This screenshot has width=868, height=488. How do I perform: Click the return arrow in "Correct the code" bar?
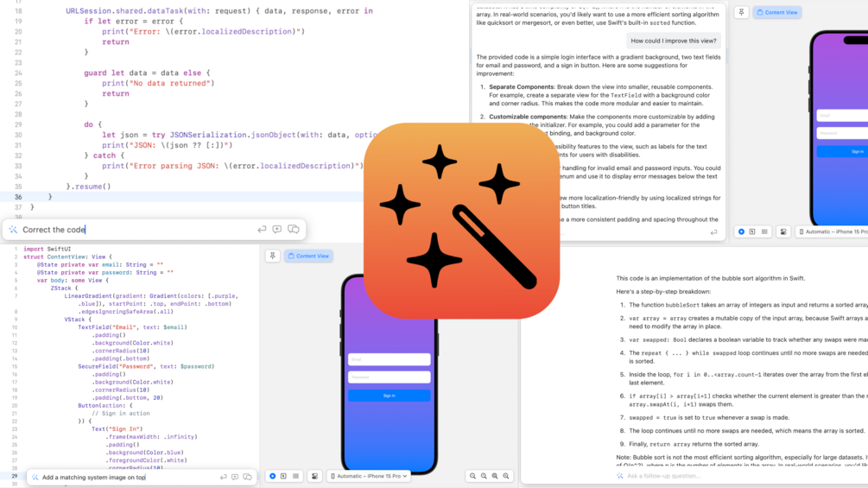point(262,229)
